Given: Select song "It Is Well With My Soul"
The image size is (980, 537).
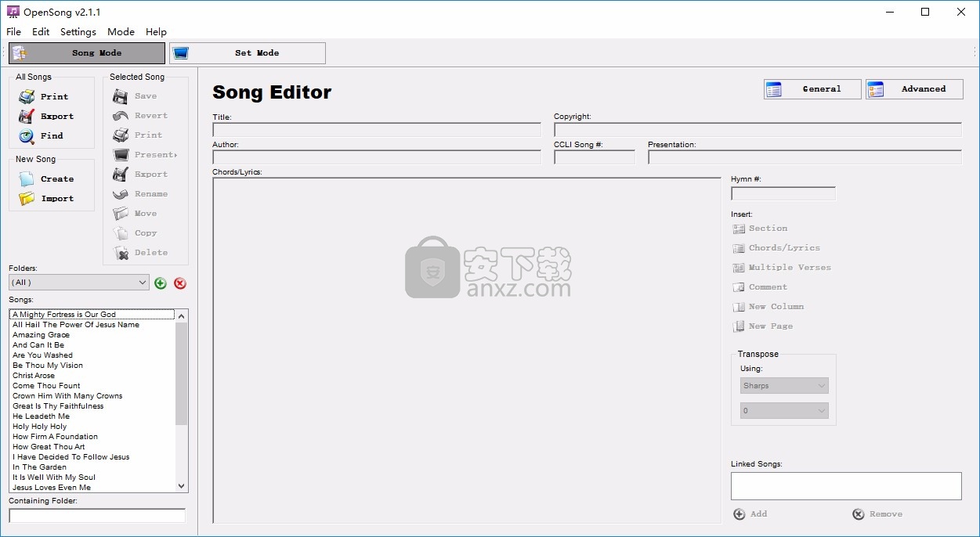Looking at the screenshot, I should 92,478.
